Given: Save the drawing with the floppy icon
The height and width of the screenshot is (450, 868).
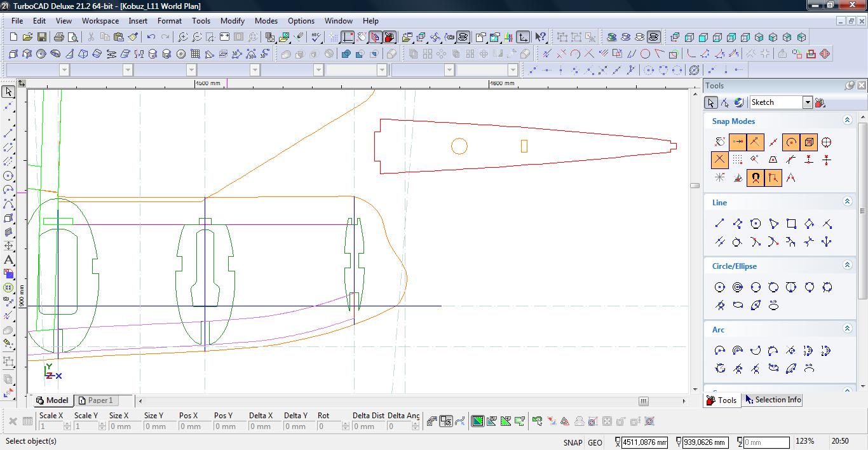Looking at the screenshot, I should (x=41, y=37).
